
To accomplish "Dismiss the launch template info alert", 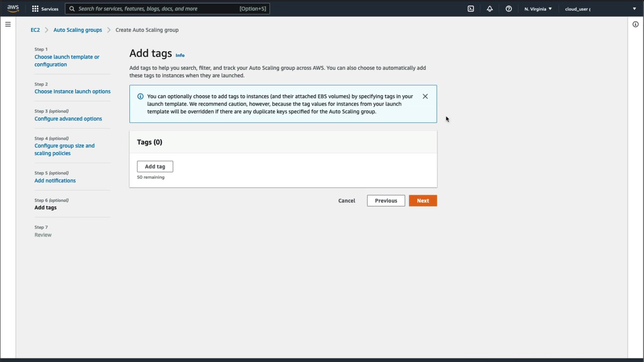I will coord(425,96).
